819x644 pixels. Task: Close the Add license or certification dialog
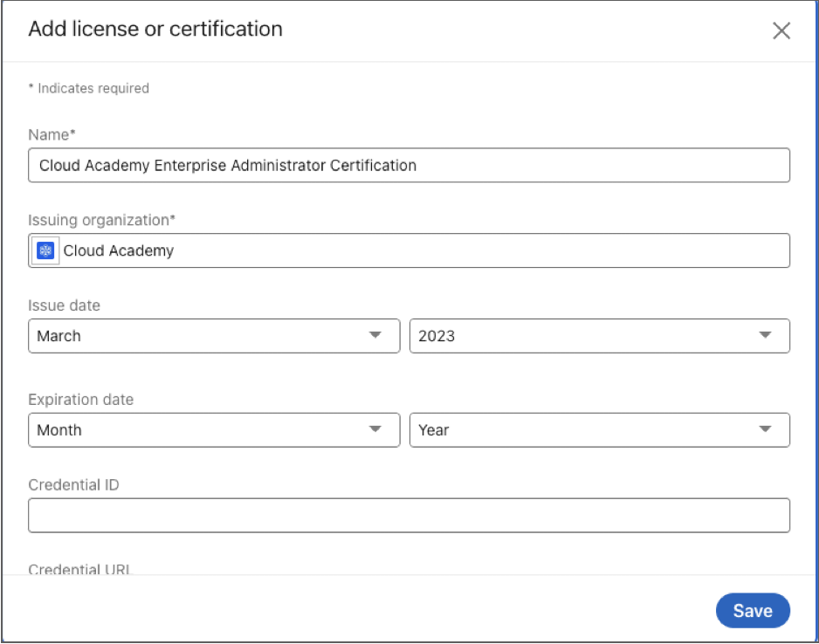(x=781, y=31)
